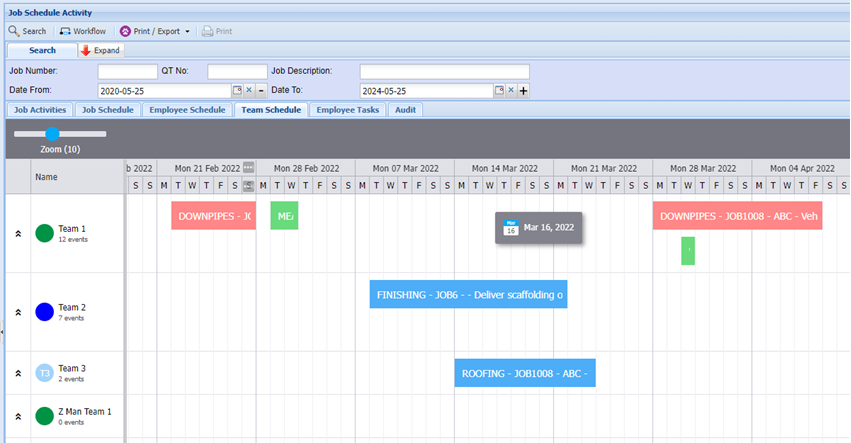
Task: Click the red Expand arrow button
Action: (x=100, y=50)
